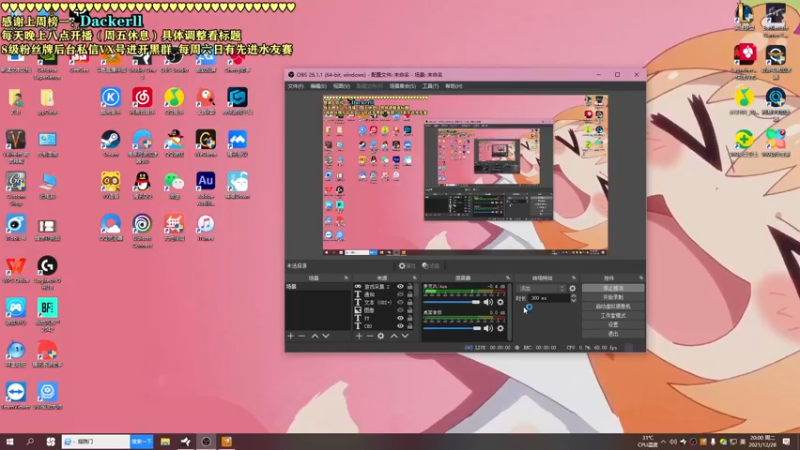This screenshot has width=800, height=450.
Task: Move the selected source up in the list
Action: tap(394, 336)
